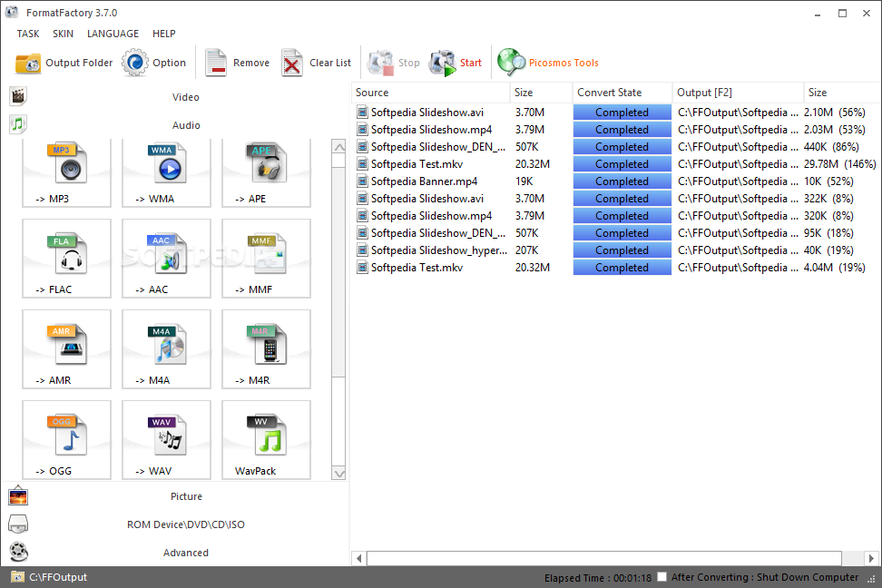882x588 pixels.
Task: Click the 4.04M (19%) size cell
Action: point(834,268)
